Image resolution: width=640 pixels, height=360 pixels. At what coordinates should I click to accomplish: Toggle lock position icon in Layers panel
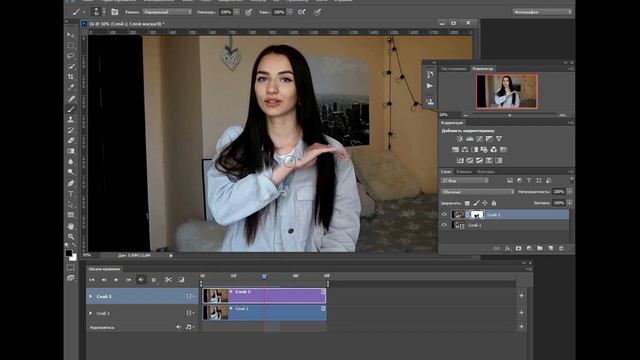pos(484,203)
